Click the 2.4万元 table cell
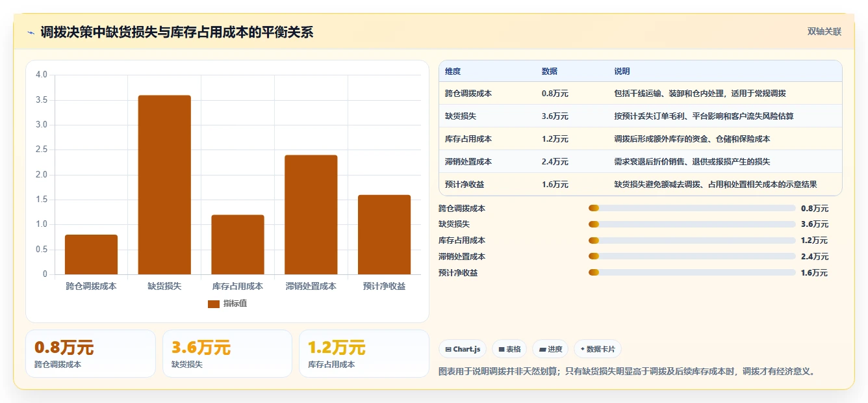This screenshot has width=868, height=403. click(555, 162)
